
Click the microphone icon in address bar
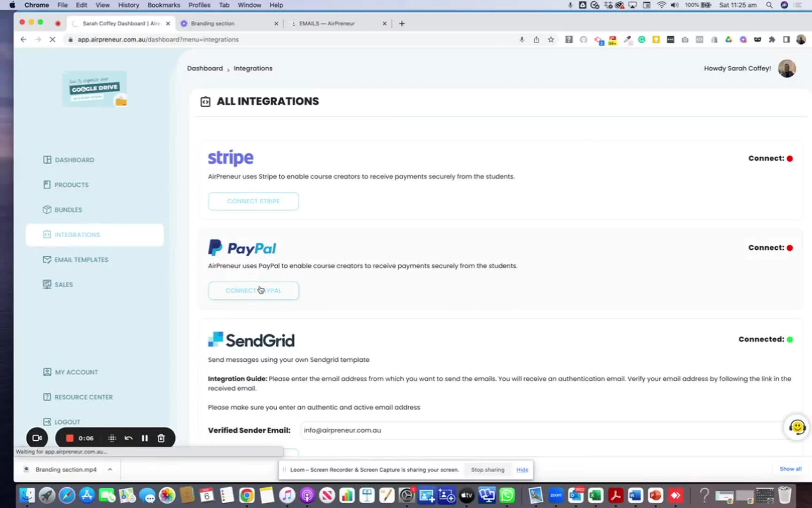522,40
